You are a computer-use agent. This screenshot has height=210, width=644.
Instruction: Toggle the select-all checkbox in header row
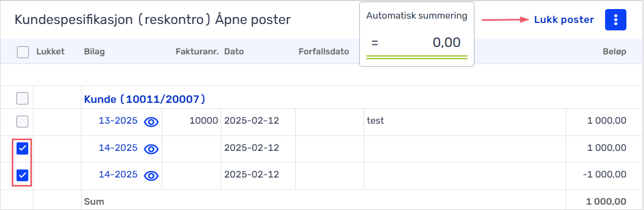tap(22, 52)
